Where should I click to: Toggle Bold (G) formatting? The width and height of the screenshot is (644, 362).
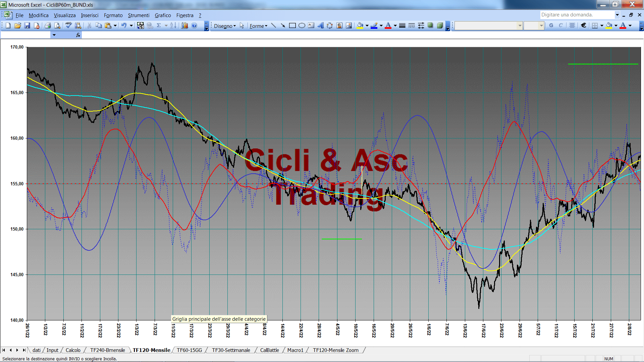pos(551,25)
